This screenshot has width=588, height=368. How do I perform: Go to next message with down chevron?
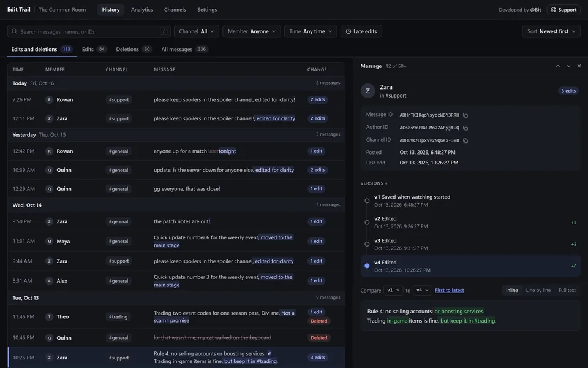tap(568, 66)
